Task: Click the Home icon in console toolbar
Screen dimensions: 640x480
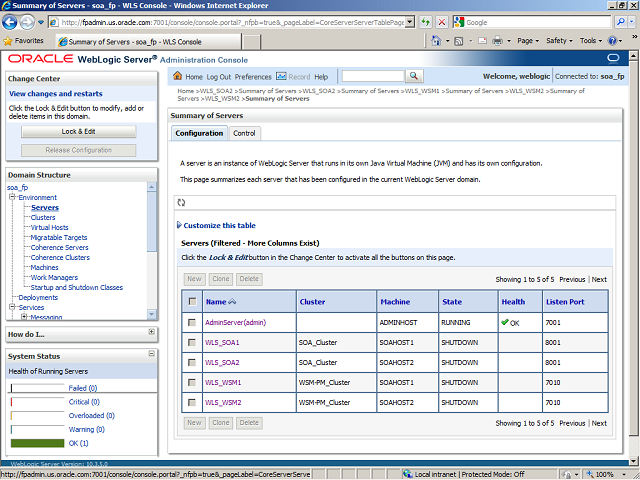Action: coord(178,76)
